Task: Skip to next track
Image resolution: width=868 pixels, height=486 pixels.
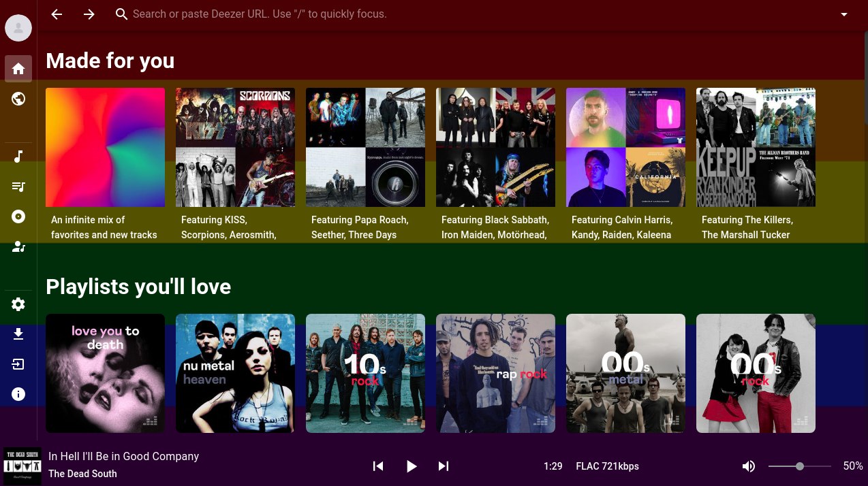Action: click(x=444, y=466)
